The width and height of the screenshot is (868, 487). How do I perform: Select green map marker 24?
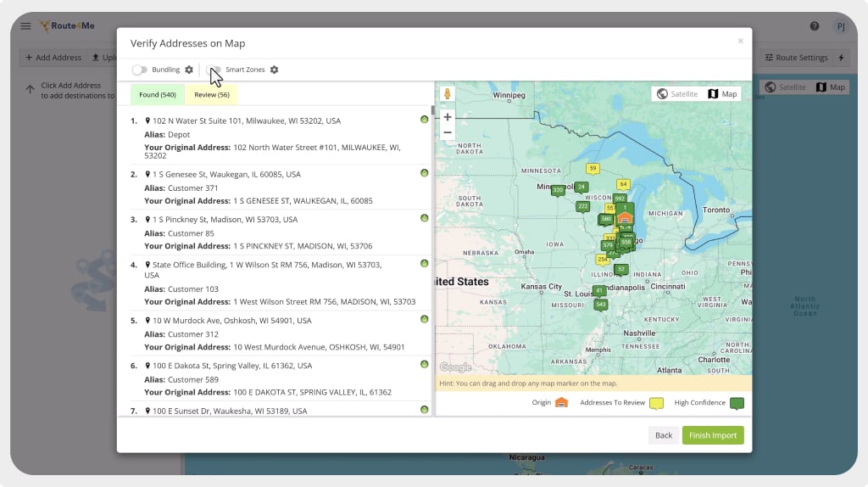click(581, 188)
